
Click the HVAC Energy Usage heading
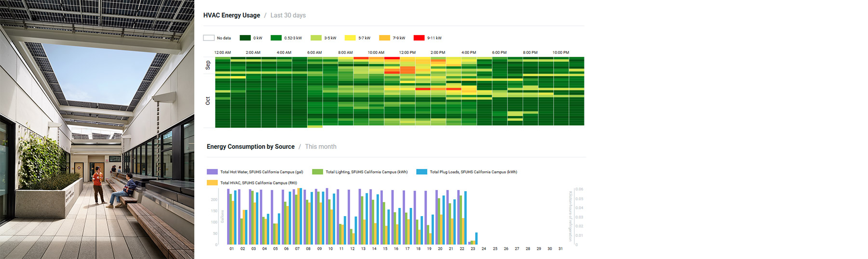(231, 15)
